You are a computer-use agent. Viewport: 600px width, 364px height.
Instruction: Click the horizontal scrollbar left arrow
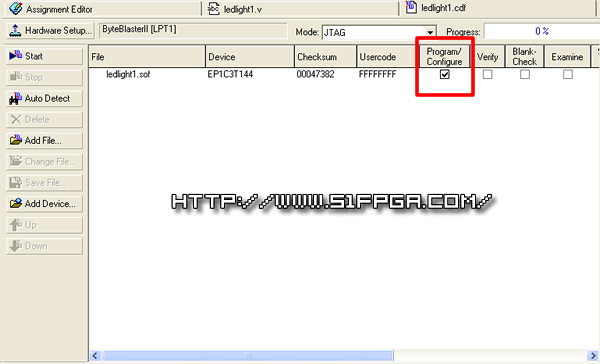point(95,356)
